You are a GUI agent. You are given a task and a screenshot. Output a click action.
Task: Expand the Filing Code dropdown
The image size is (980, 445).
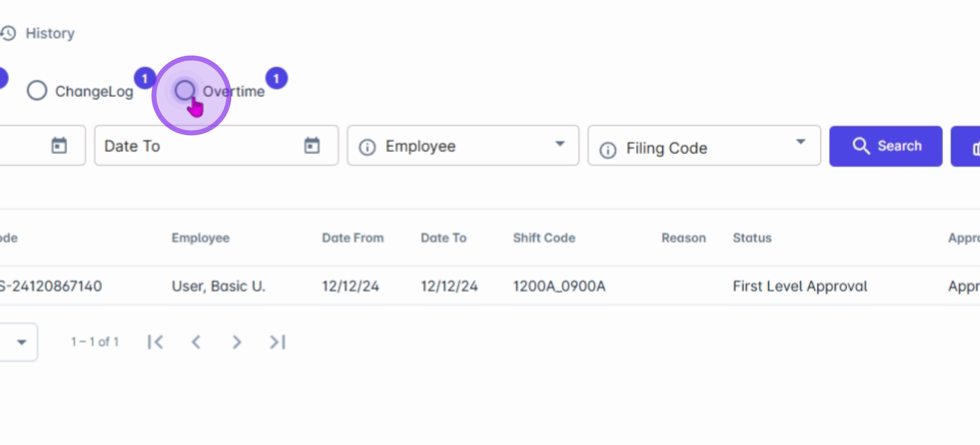800,142
